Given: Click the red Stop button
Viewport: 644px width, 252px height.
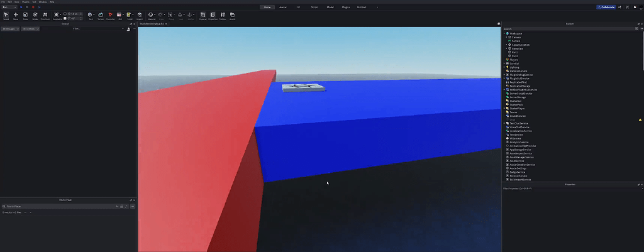Looking at the screenshot, I should (33, 7).
